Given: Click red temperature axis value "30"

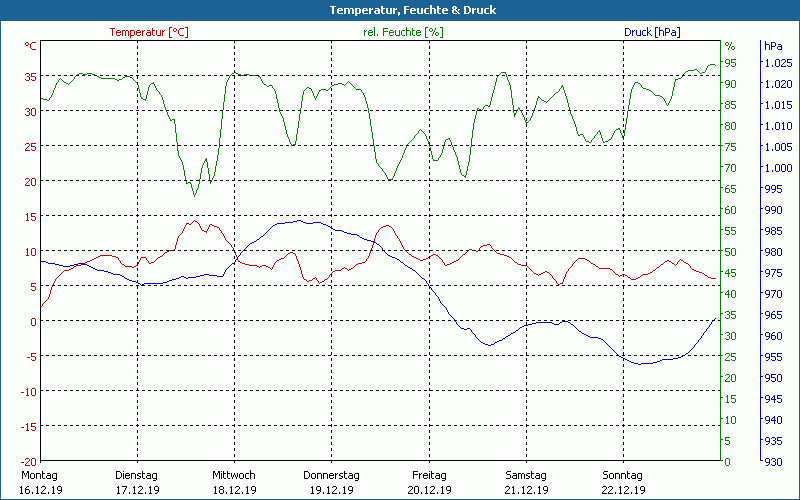Looking at the screenshot, I should coord(31,112).
